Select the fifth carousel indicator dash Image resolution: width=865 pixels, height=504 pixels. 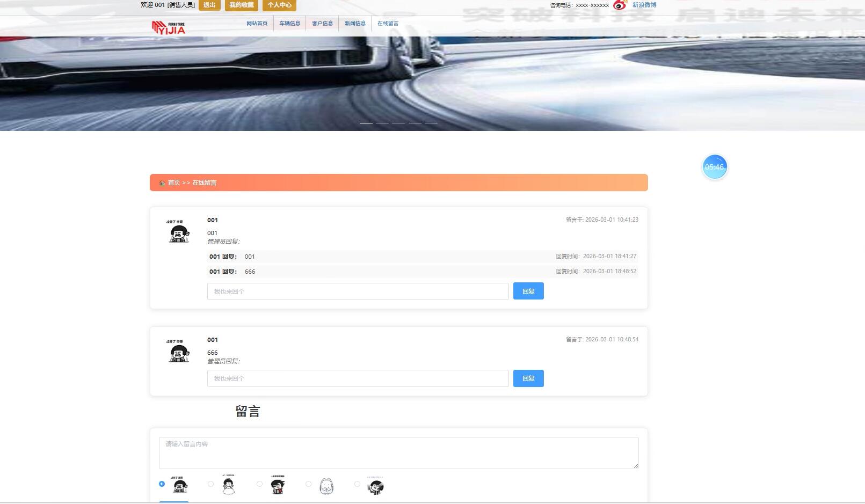[x=431, y=123]
